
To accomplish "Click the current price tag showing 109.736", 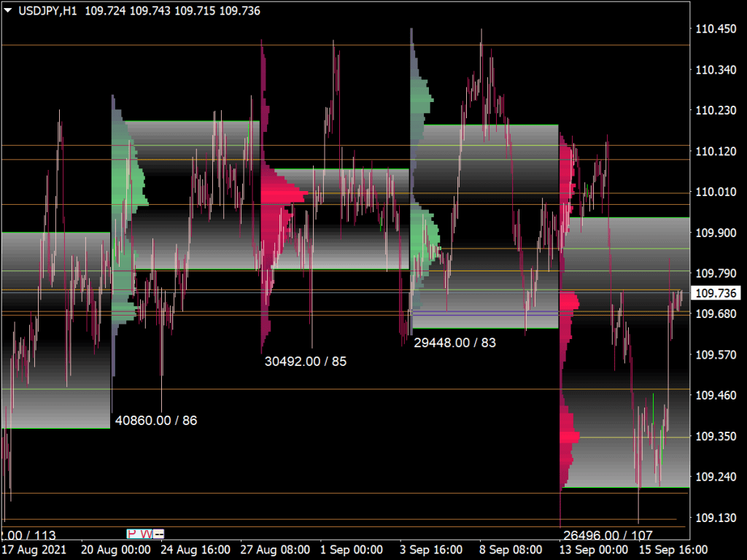I will [x=716, y=292].
